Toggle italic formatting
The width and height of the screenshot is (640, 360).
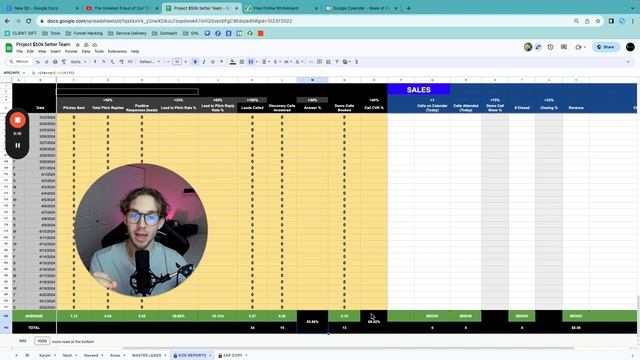click(x=204, y=62)
